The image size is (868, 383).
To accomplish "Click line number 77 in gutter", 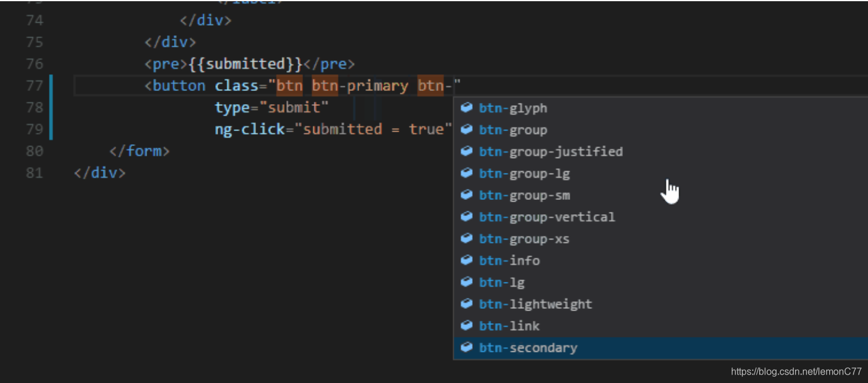I will (x=35, y=86).
